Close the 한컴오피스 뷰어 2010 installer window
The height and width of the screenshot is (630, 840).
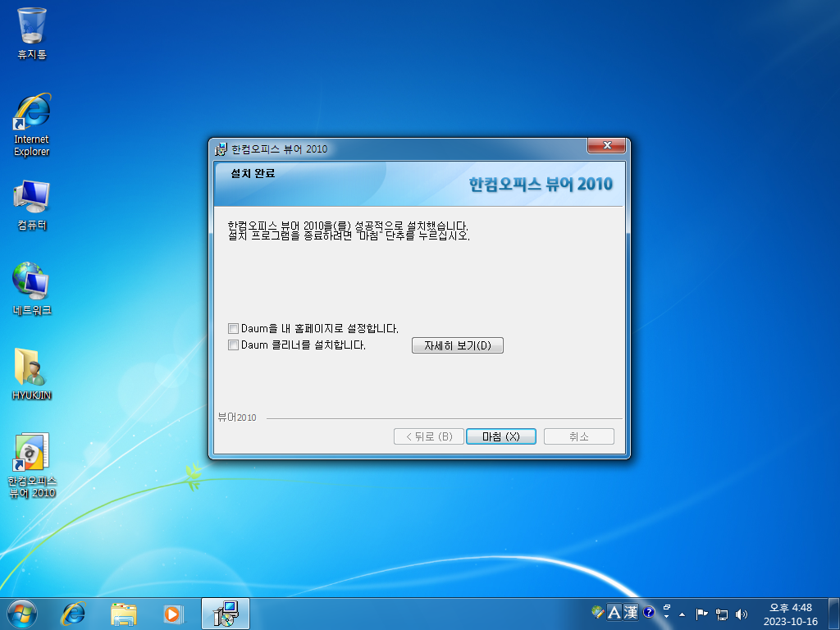click(606, 145)
